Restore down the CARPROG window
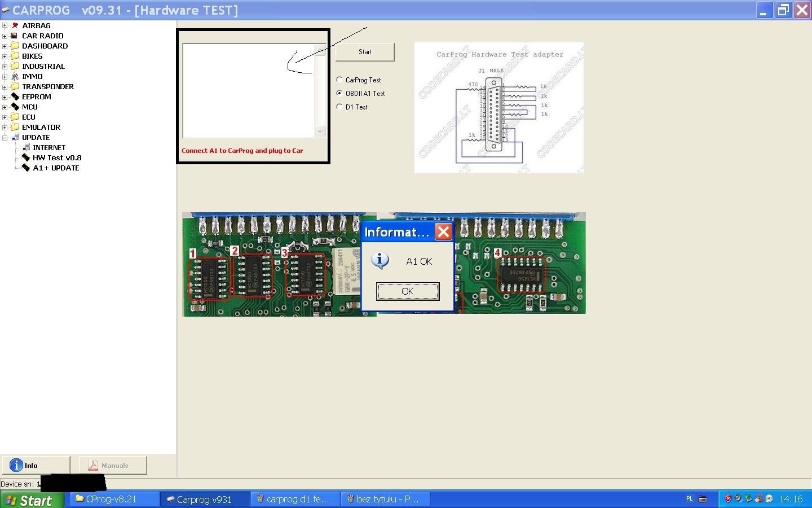This screenshot has width=812, height=508. click(x=783, y=10)
